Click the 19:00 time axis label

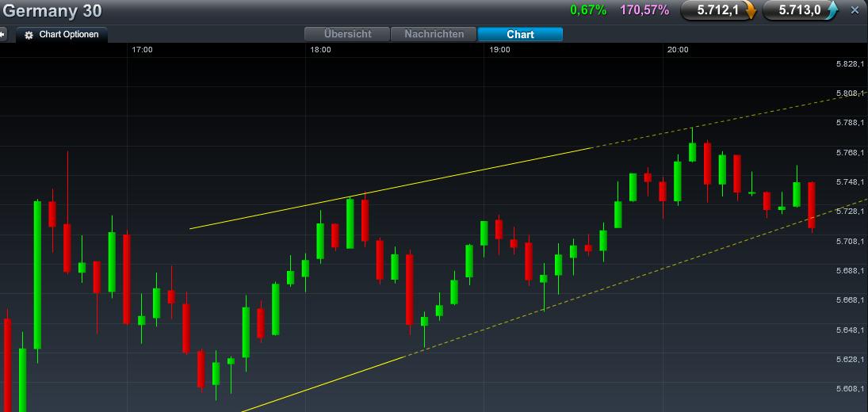499,50
